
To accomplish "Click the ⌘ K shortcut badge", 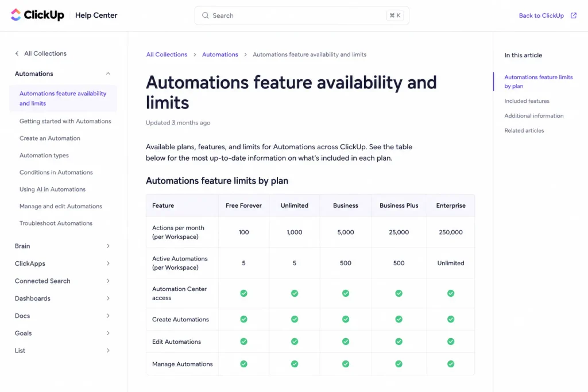I will (x=395, y=15).
